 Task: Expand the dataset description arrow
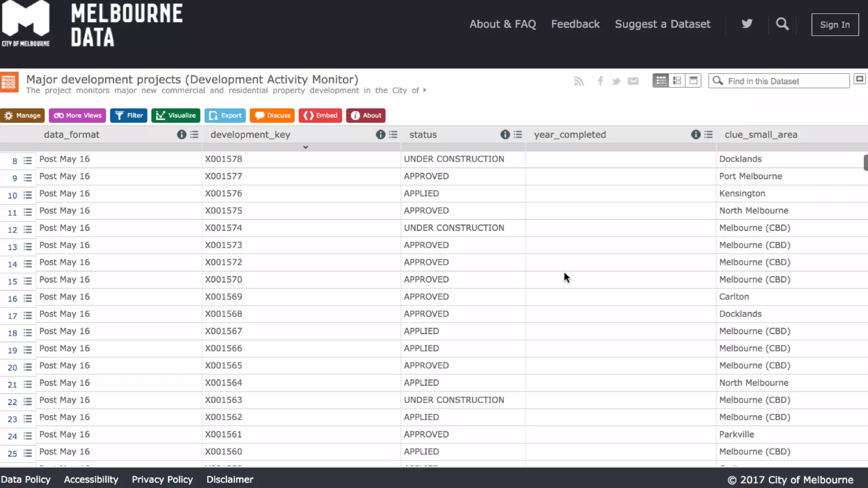[425, 90]
